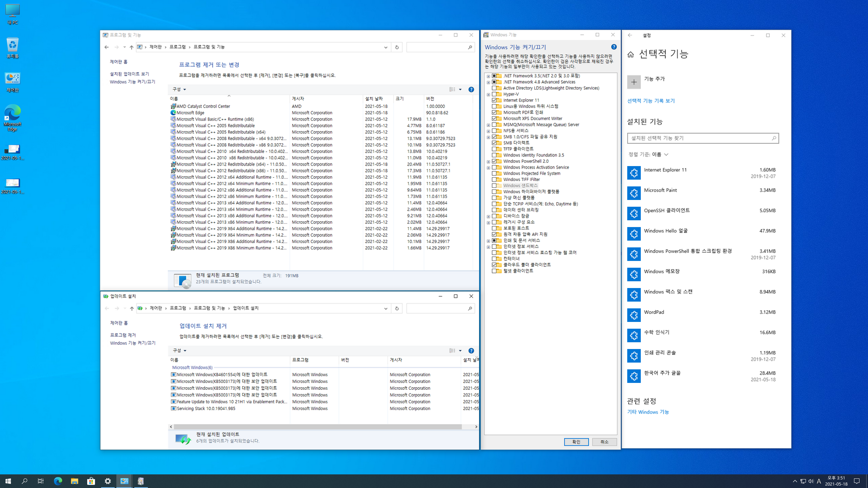
Task: Click 취소 button in Windows Features
Action: [604, 442]
